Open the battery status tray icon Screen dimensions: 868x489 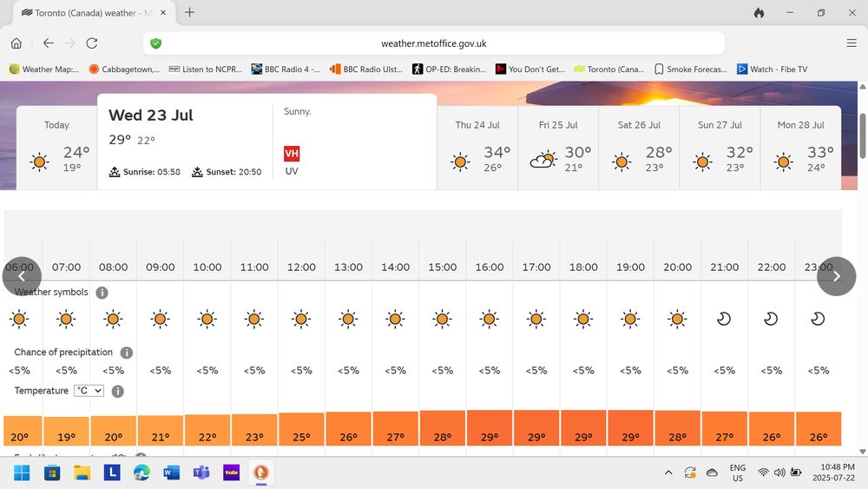click(796, 473)
